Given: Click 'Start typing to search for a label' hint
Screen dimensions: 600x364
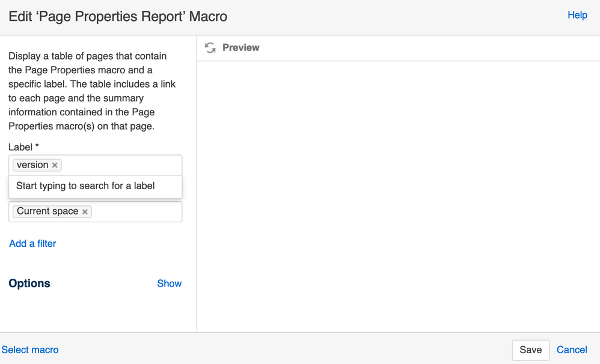Looking at the screenshot, I should coord(85,186).
